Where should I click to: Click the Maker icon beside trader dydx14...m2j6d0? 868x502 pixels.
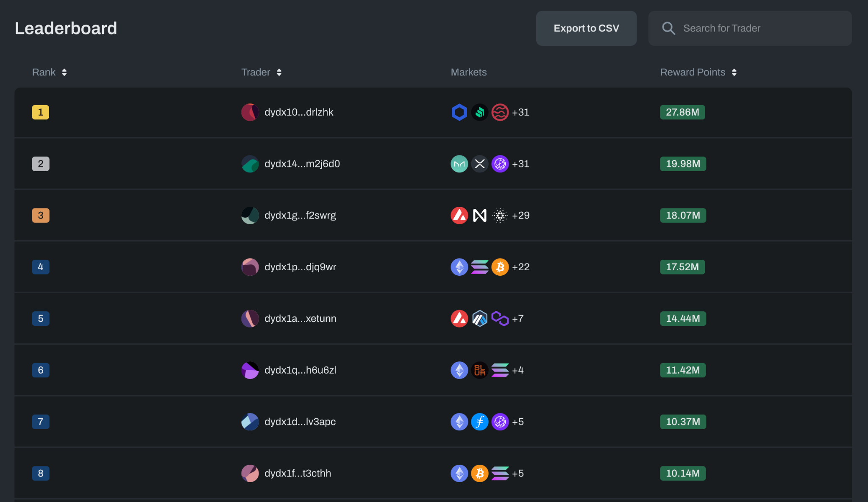pyautogui.click(x=459, y=164)
